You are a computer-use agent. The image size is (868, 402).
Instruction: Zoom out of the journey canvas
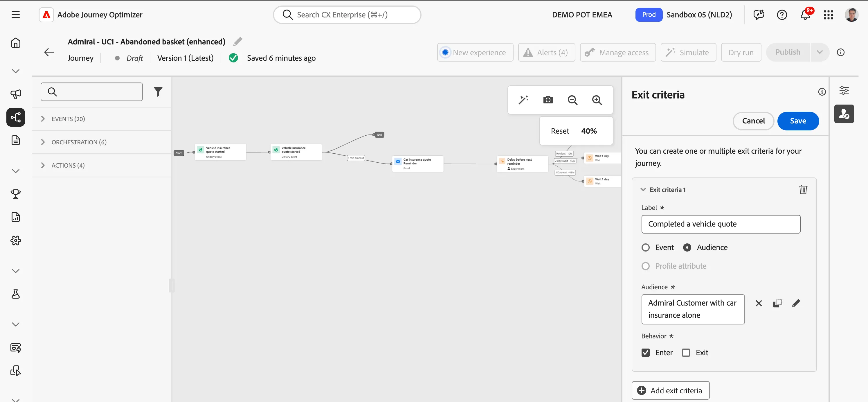click(x=572, y=100)
